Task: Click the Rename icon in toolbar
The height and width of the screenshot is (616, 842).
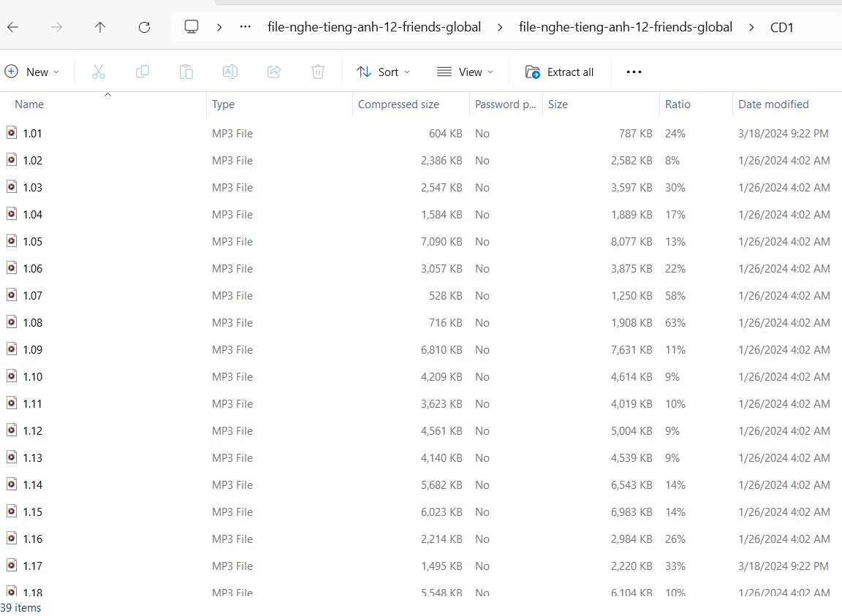Action: coord(230,72)
